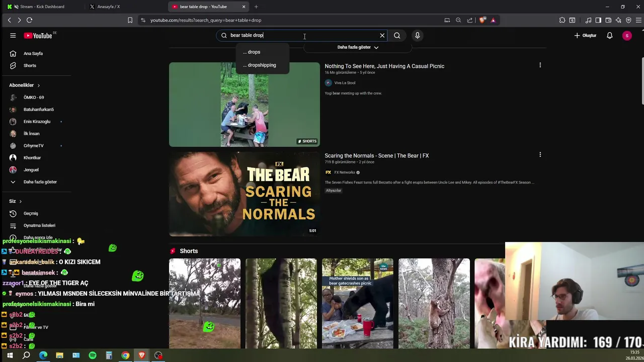Viewport: 644px width, 362px height.
Task: Open Microsoft Edge from the taskbar
Action: 43,355
